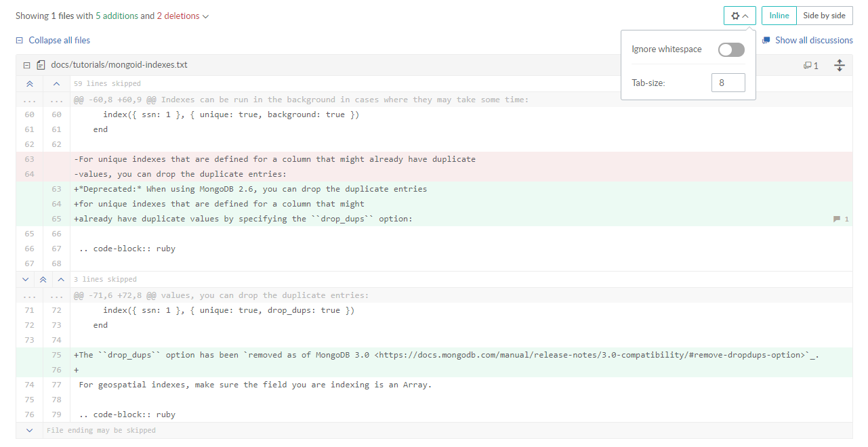Click the Tab-size input field
This screenshot has width=868, height=447.
pos(728,83)
